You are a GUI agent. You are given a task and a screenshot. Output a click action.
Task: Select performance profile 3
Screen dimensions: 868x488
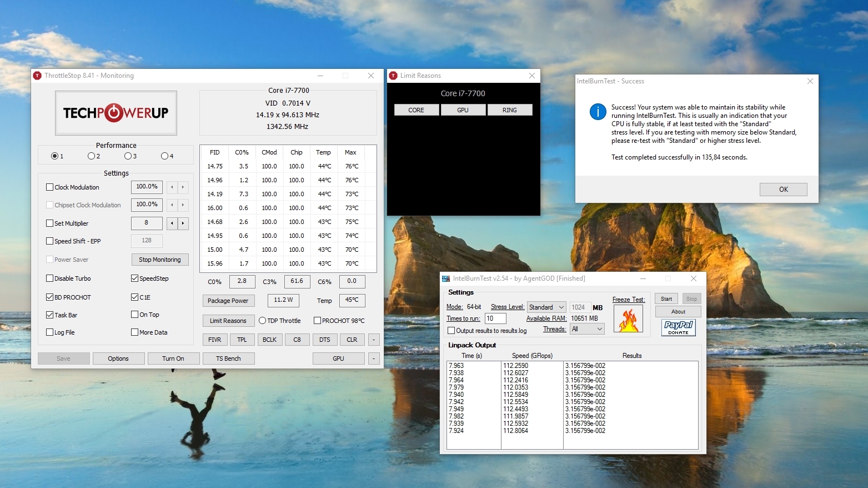coord(128,156)
